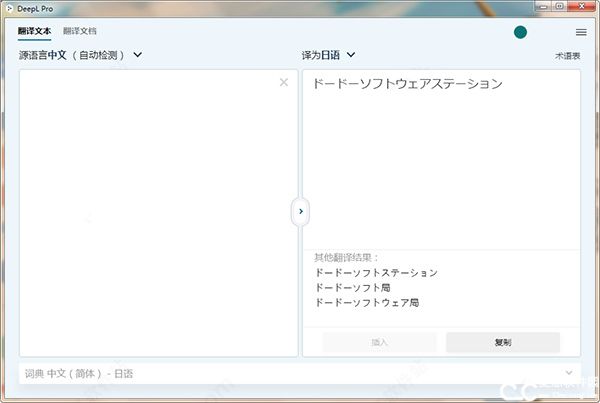600x403 pixels.
Task: Open the target language dropdown 译为日语
Action: tap(328, 55)
